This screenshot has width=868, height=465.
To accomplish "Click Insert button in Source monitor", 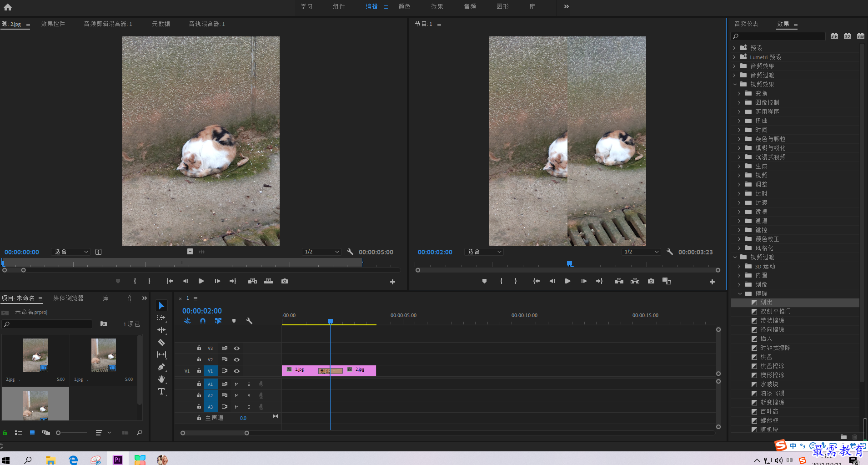I will [x=253, y=281].
